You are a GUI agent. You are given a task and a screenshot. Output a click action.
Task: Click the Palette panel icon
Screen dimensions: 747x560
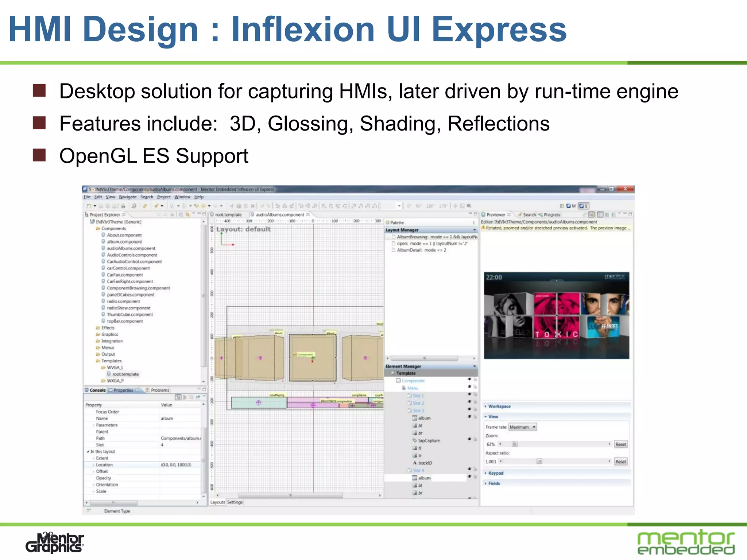[388, 222]
